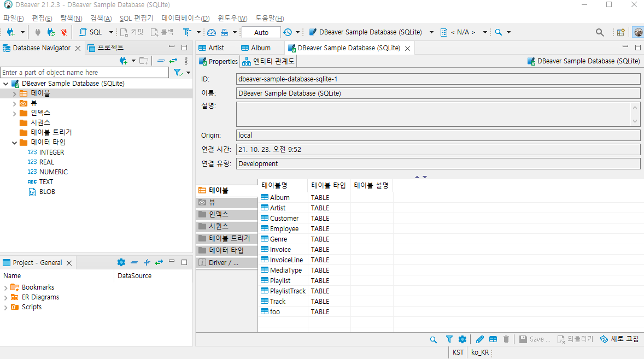The height and width of the screenshot is (359, 644).
Task: Expand ER Diagrams in Project panel
Action: click(5, 298)
